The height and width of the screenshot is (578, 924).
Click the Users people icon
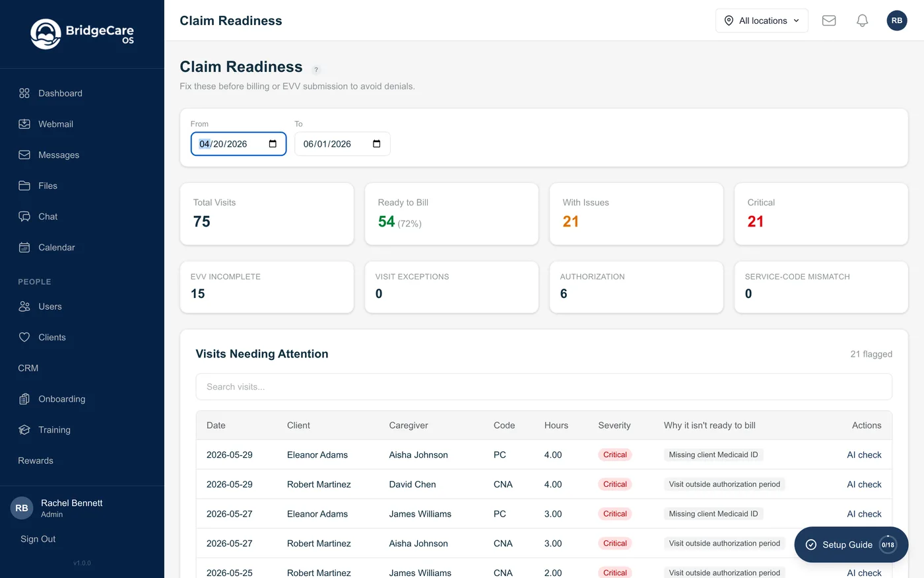(x=24, y=307)
